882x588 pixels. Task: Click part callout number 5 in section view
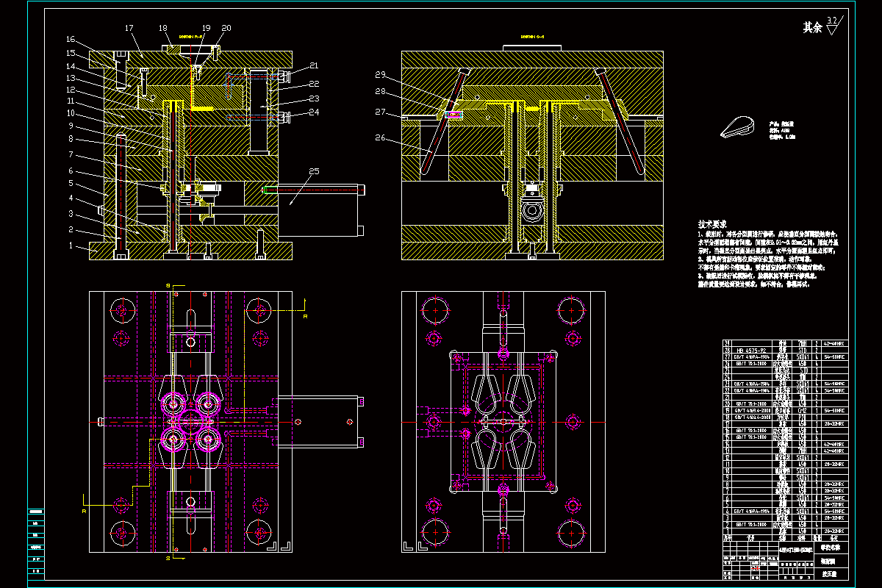coord(71,183)
